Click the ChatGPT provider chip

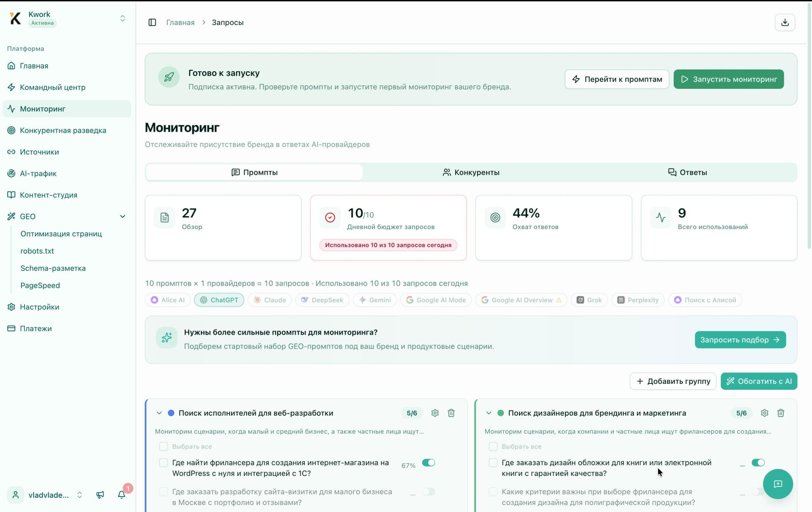click(x=219, y=300)
